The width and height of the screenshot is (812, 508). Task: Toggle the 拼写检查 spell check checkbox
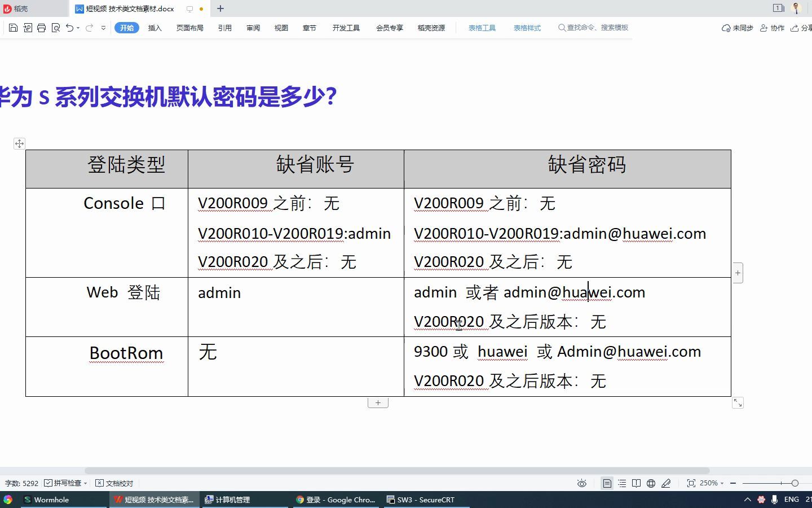48,483
